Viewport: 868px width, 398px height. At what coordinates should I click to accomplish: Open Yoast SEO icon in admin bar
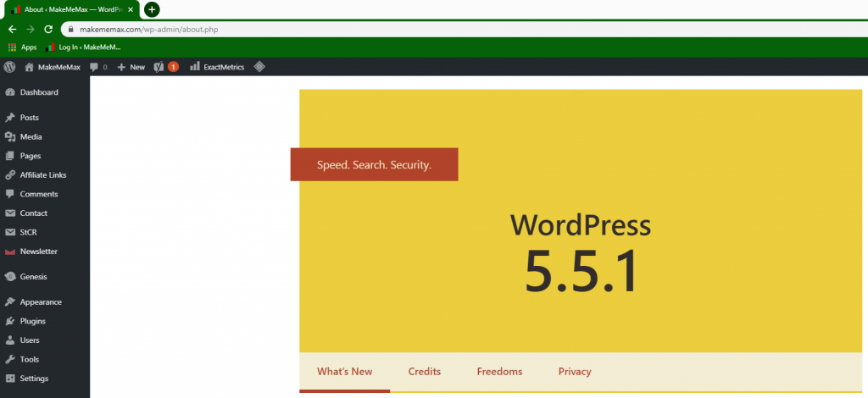pyautogui.click(x=159, y=67)
